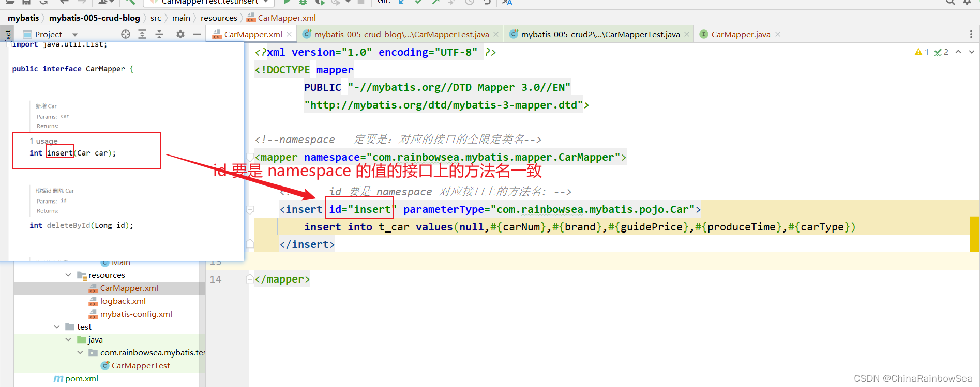Locate the opened file in Project tree
This screenshot has width=980, height=387.
tap(126, 34)
